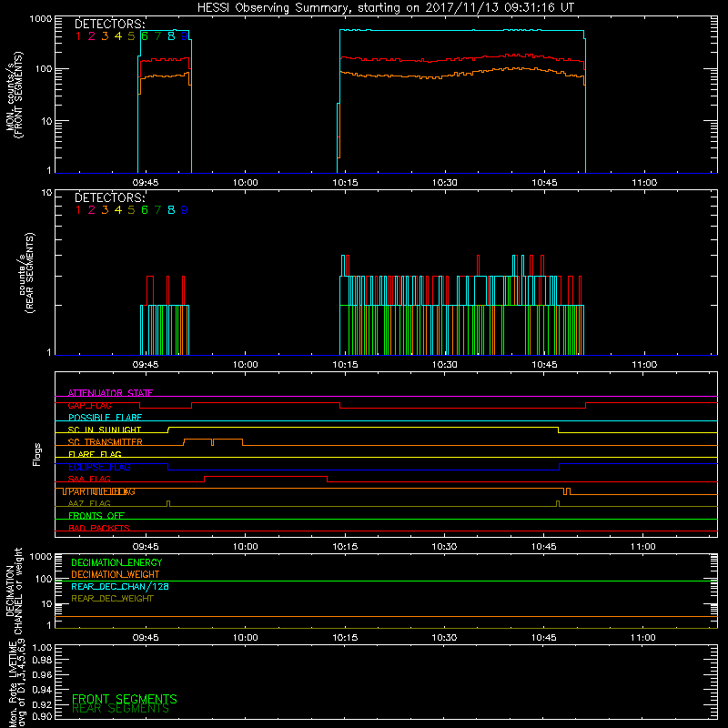
Task: Click the HESSI Observing Summary title text
Action: [x=386, y=8]
